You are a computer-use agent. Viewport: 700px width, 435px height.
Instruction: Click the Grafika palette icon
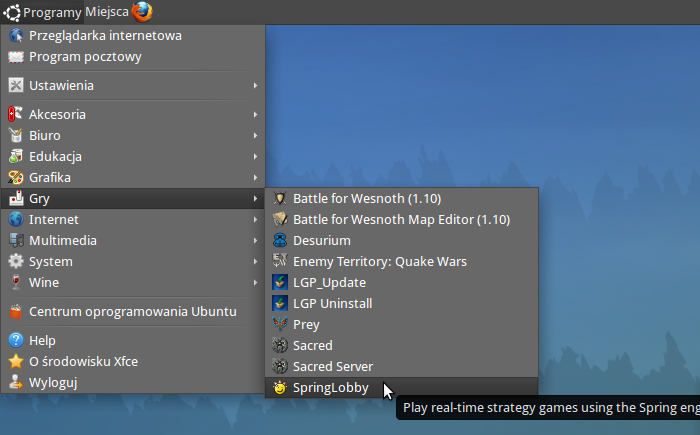coord(16,177)
